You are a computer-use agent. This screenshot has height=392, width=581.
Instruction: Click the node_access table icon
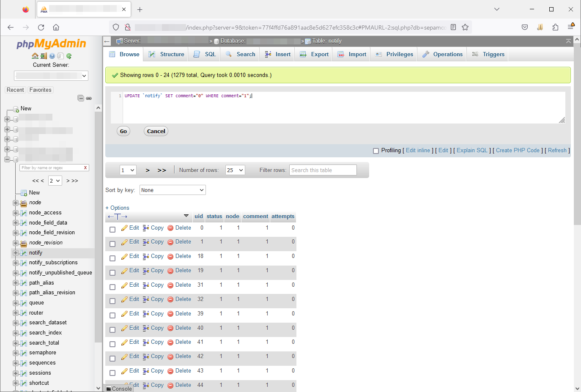pos(24,213)
